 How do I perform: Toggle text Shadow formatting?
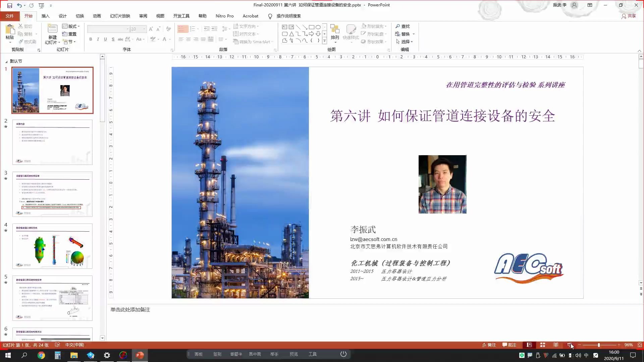[x=113, y=39]
